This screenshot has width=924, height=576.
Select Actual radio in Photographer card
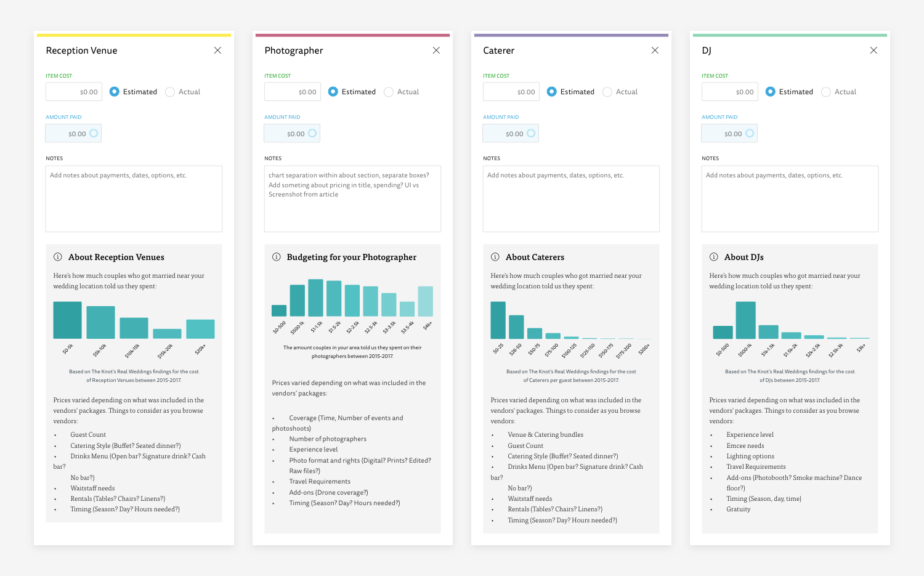389,92
